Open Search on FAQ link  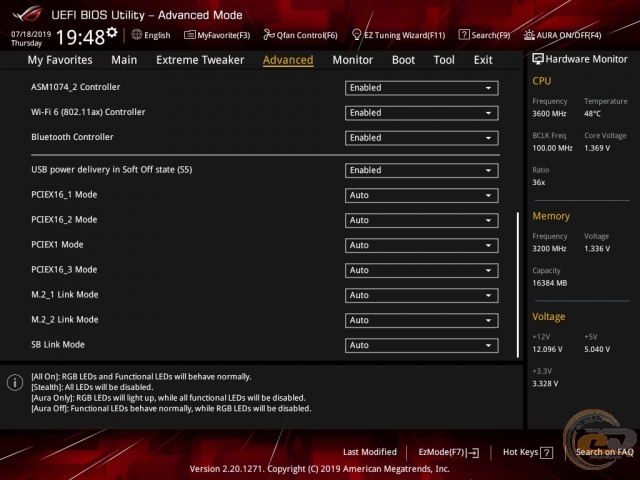604,452
